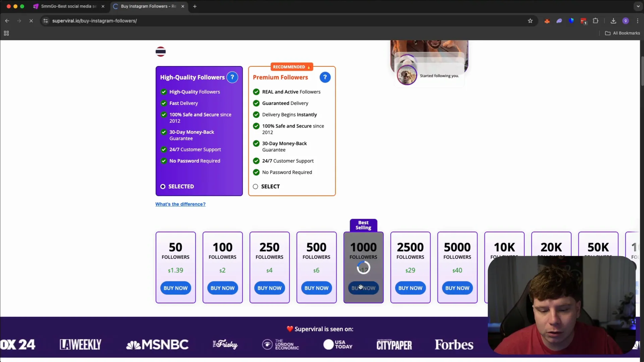Select the 20K followers package card
The width and height of the screenshot is (644, 362).
pyautogui.click(x=551, y=245)
